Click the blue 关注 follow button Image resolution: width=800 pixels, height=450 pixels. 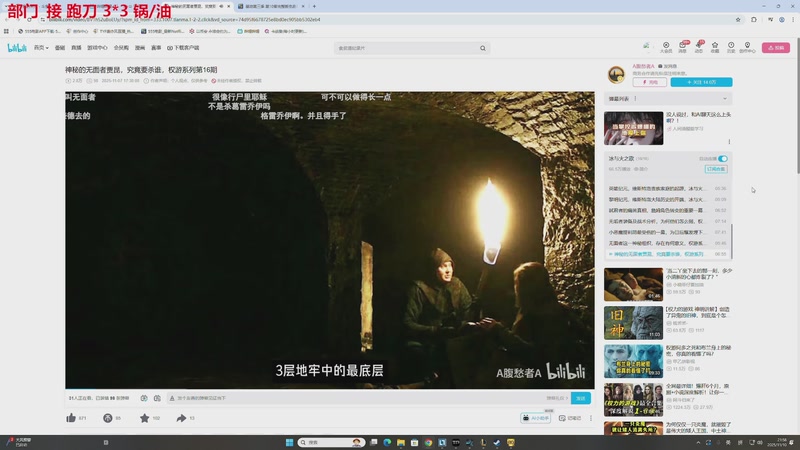(701, 82)
